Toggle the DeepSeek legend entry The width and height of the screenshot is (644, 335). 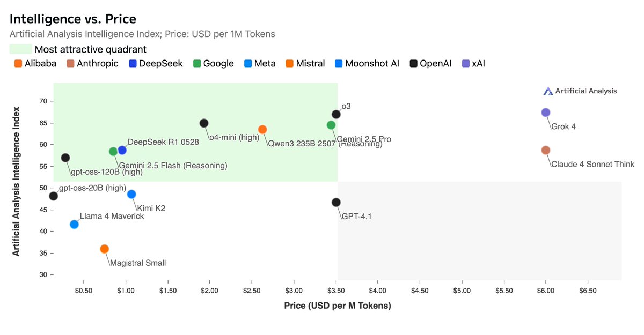pyautogui.click(x=160, y=64)
